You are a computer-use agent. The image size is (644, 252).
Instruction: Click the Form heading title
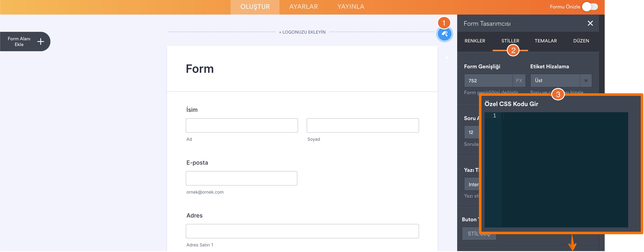pos(199,69)
